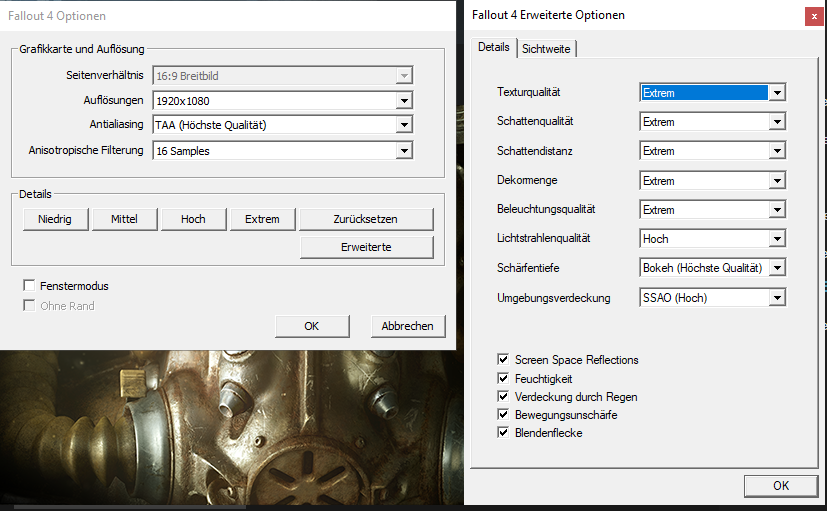
Task: Expand the Antialiasing dropdown
Action: [x=283, y=124]
